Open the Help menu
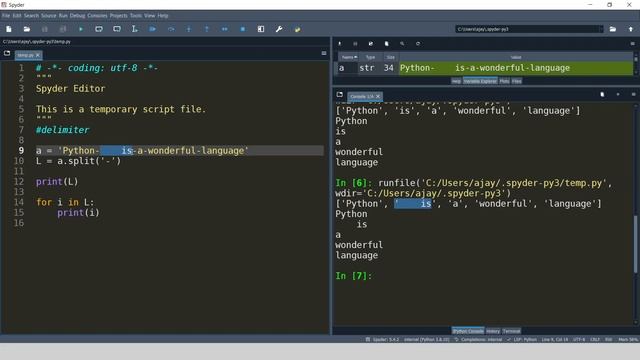Screen dimensions: 640x360 coord(163,16)
